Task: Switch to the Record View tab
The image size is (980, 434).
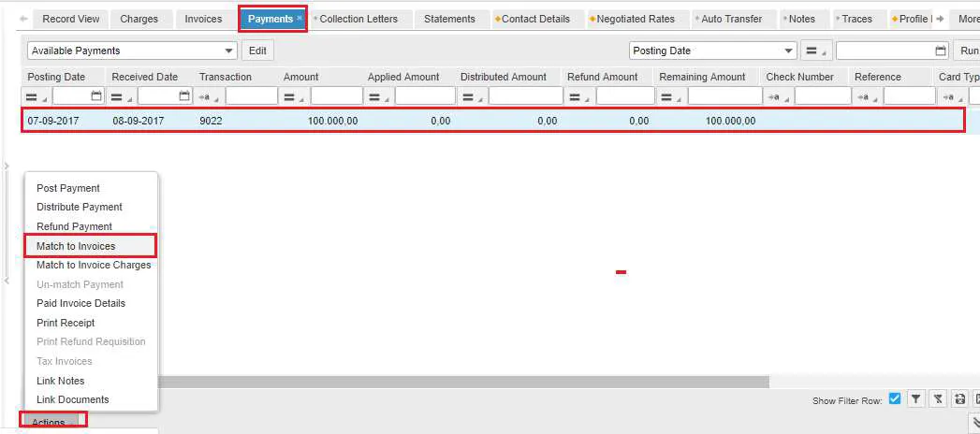Action: (x=70, y=19)
